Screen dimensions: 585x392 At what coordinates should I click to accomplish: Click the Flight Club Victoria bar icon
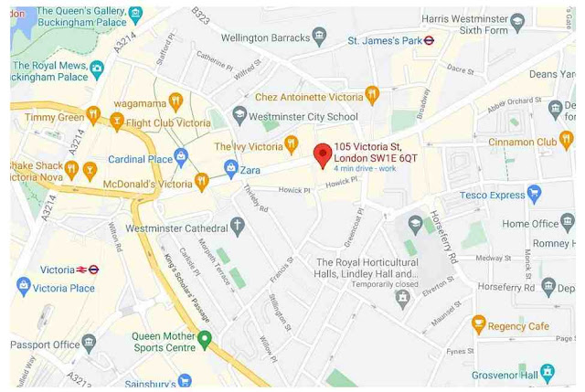[117, 122]
